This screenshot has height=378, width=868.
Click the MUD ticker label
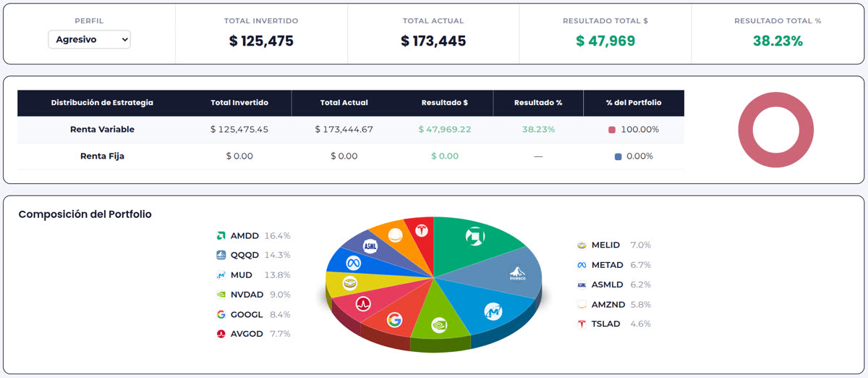242,275
